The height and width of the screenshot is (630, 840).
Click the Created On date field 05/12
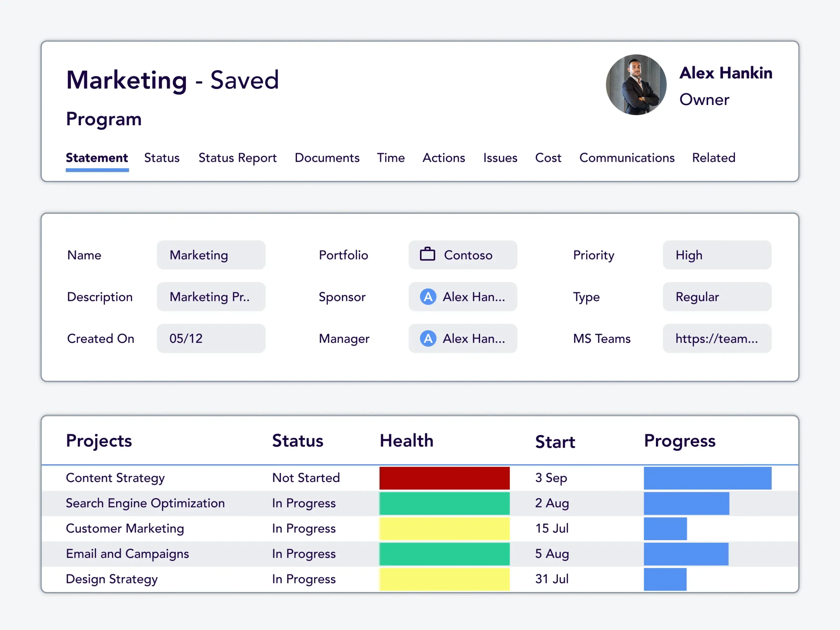pyautogui.click(x=211, y=338)
